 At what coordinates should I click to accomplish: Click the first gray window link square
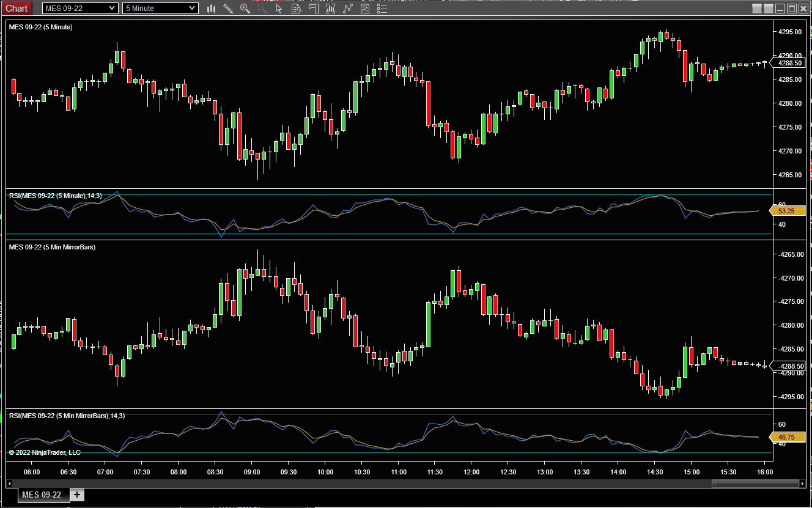pos(757,9)
